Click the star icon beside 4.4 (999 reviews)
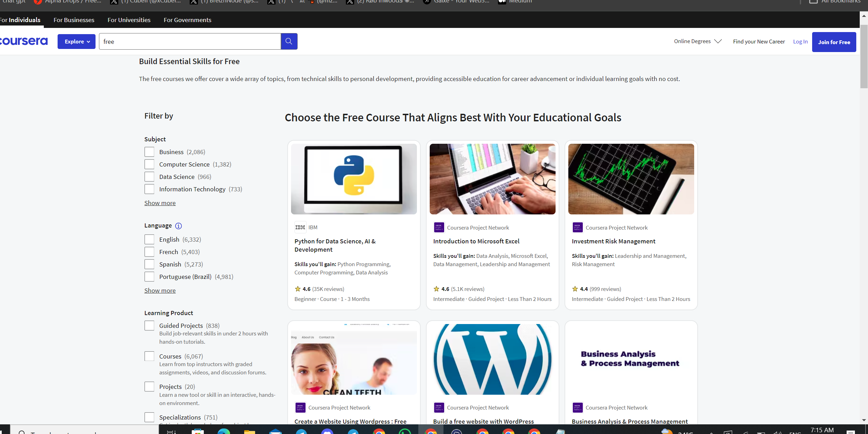Screen dimensions: 868x434 (x=575, y=289)
